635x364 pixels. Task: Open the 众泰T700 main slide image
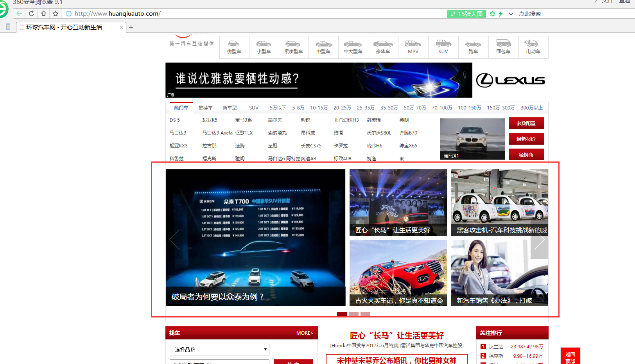[256, 238]
